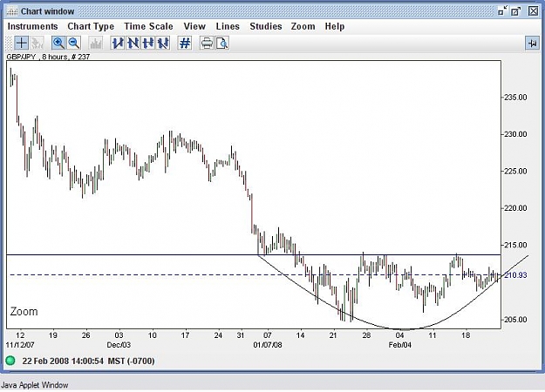Select the fourth line drawing tool
545x392 pixels.
click(x=163, y=43)
